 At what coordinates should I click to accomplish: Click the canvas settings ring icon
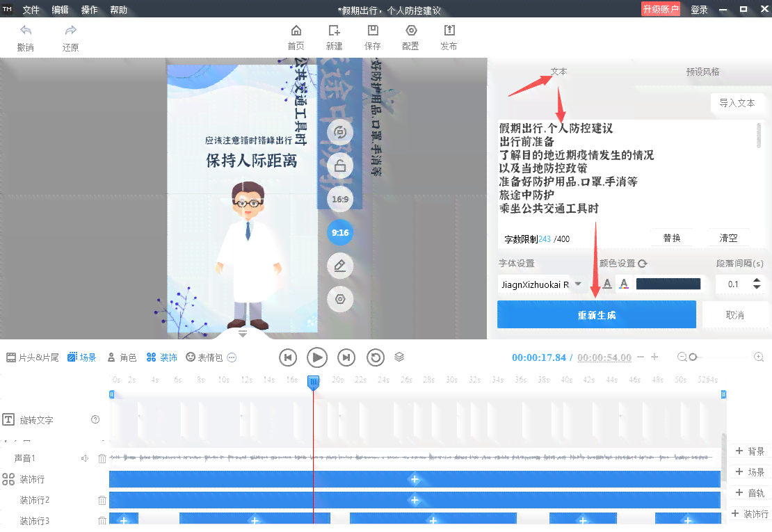340,299
